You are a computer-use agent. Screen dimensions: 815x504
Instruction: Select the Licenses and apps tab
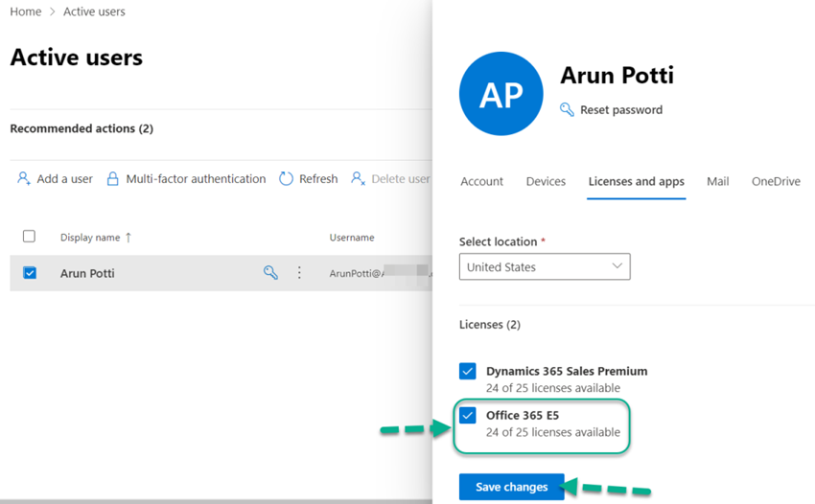click(637, 181)
